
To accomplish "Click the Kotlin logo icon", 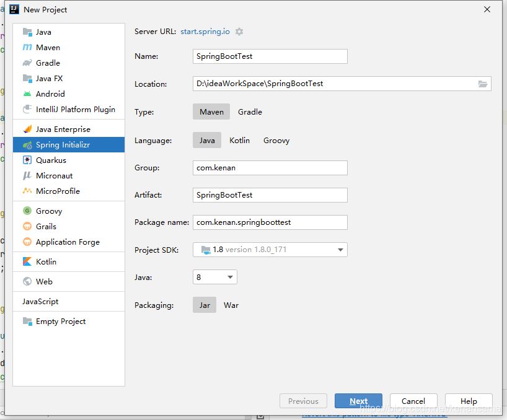I will tap(27, 261).
